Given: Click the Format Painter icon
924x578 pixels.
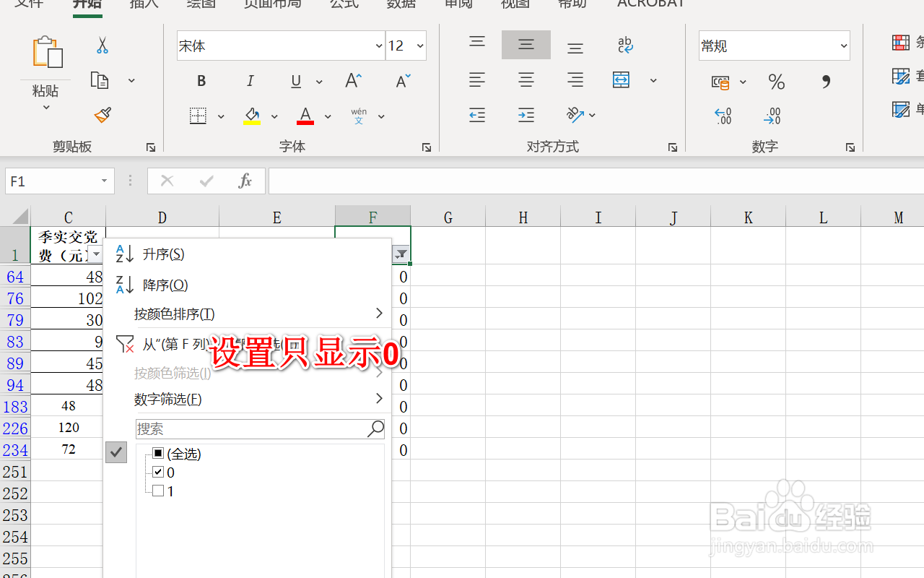Looking at the screenshot, I should pos(102,115).
